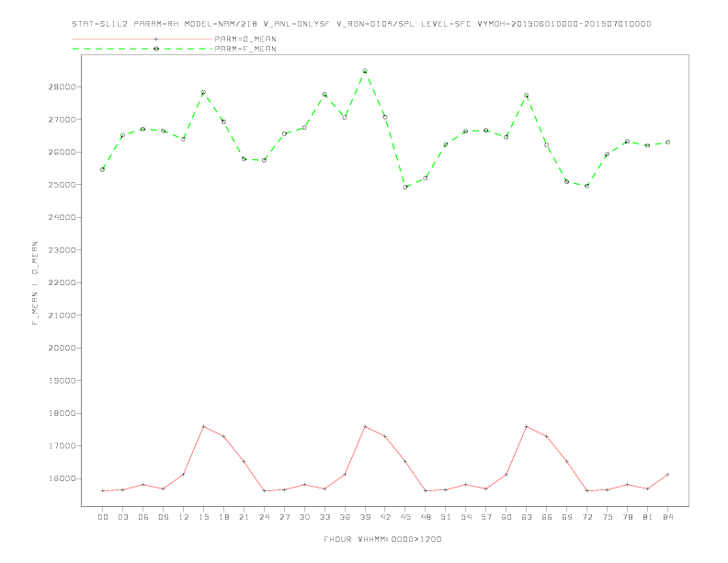The image size is (728, 563).
Task: Select the red O_MEAN point at hour 84
Action: tap(667, 475)
